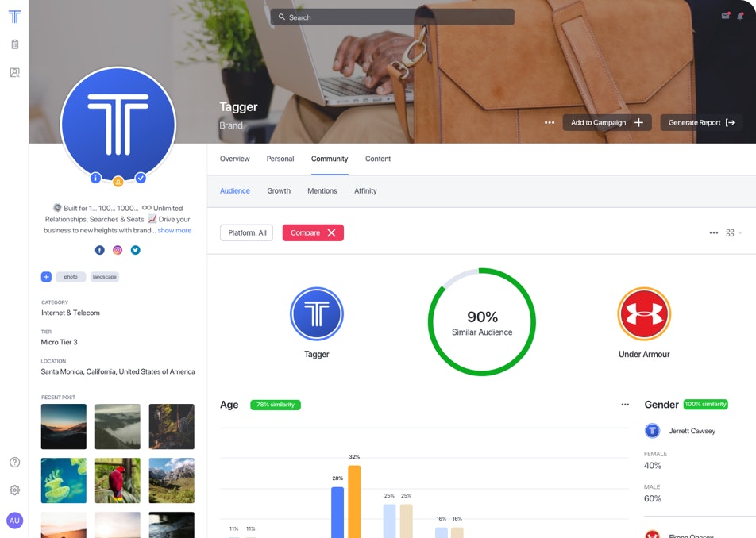Open the Twitter profile icon
Viewport: 756px width, 538px height.
tap(136, 250)
